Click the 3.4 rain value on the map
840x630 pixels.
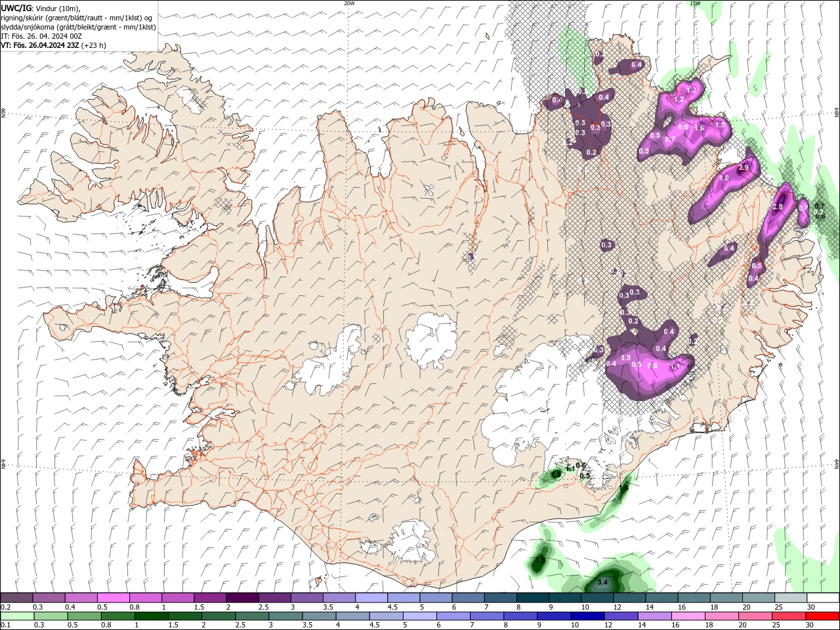[x=602, y=582]
